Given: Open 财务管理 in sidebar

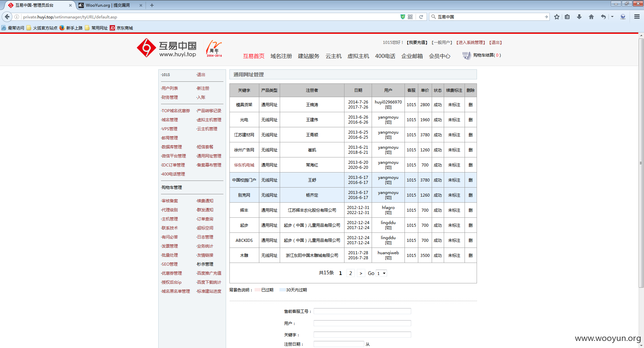Looking at the screenshot, I should pyautogui.click(x=169, y=97).
